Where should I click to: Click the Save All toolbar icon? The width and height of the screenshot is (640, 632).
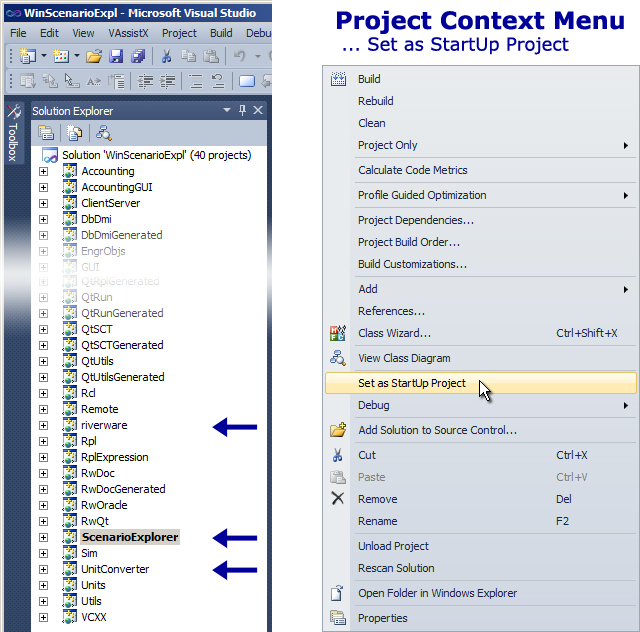tap(138, 56)
